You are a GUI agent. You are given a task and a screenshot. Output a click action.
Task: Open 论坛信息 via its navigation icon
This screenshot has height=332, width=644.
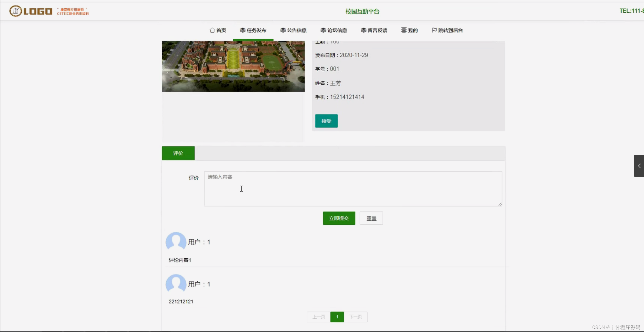click(x=323, y=30)
